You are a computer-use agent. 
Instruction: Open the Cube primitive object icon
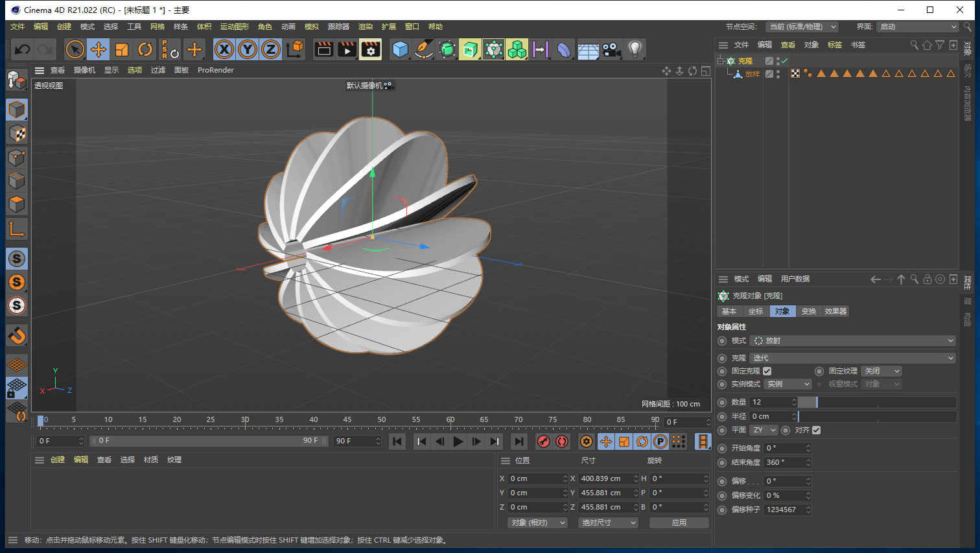pyautogui.click(x=401, y=49)
